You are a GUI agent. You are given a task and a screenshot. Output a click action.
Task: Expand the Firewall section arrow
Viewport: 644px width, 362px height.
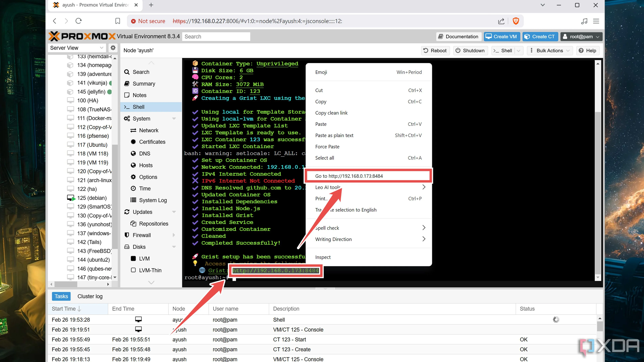coord(174,235)
